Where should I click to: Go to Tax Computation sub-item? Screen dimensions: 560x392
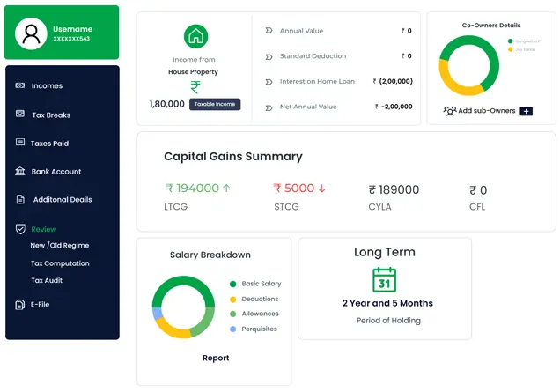60,263
